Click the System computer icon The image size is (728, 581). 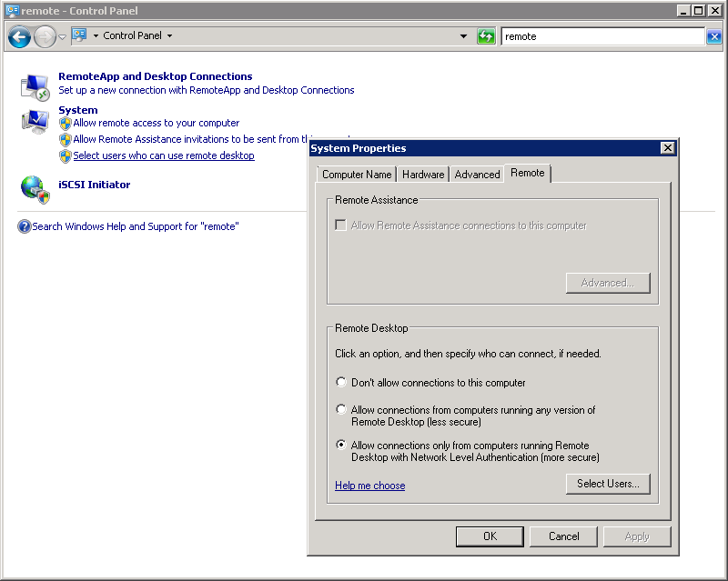point(35,121)
